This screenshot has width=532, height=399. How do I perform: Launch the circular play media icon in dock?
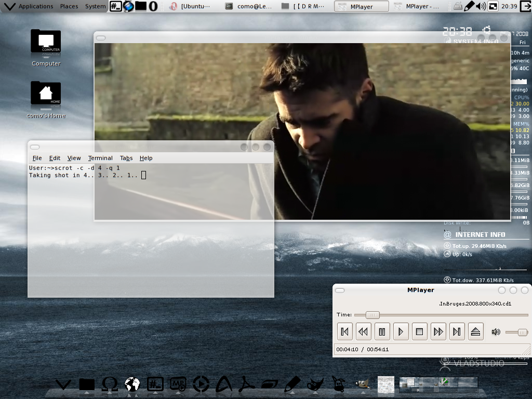(201, 384)
